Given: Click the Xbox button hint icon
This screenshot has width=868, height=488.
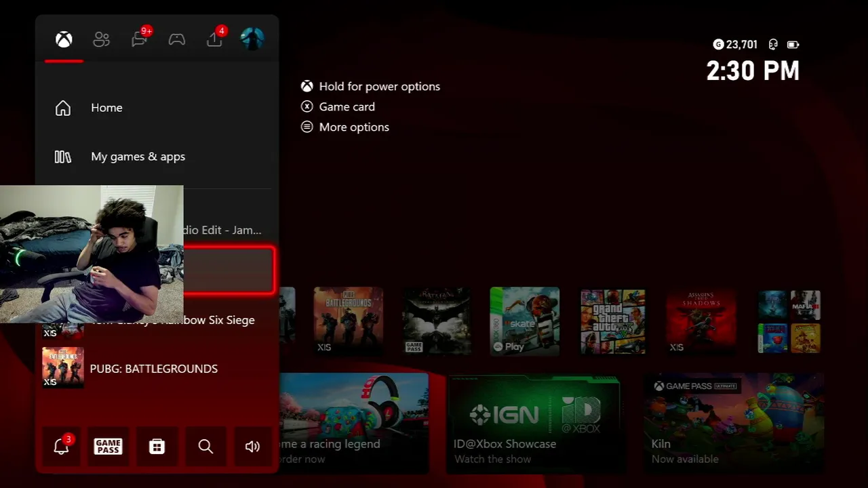Looking at the screenshot, I should (x=307, y=86).
